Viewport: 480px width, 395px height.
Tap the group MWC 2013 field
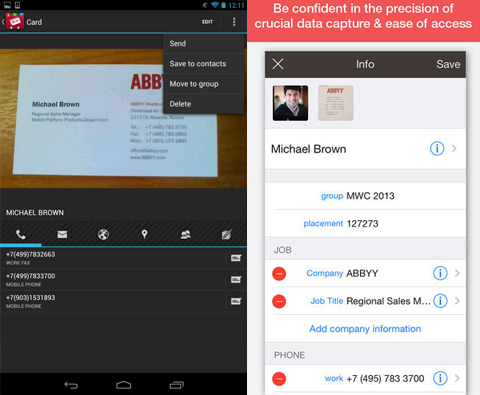tap(365, 196)
